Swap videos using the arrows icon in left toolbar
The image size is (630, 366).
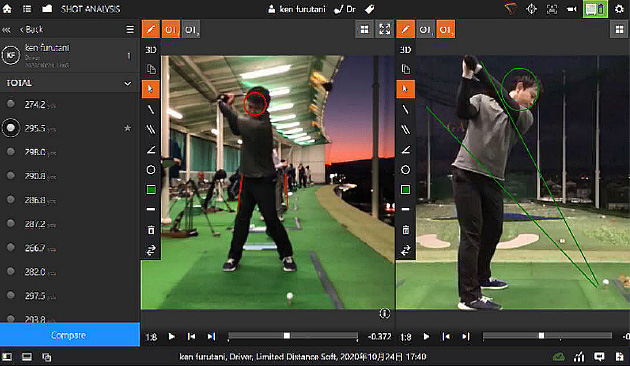[151, 250]
